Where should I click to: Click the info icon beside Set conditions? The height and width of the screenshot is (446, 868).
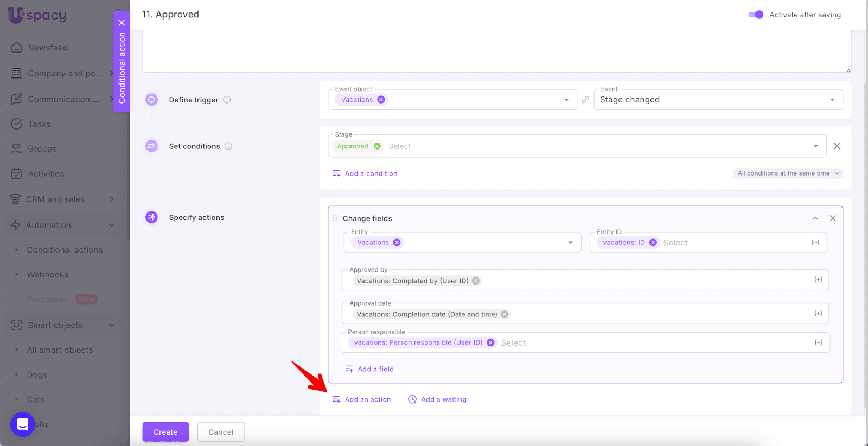tap(228, 146)
